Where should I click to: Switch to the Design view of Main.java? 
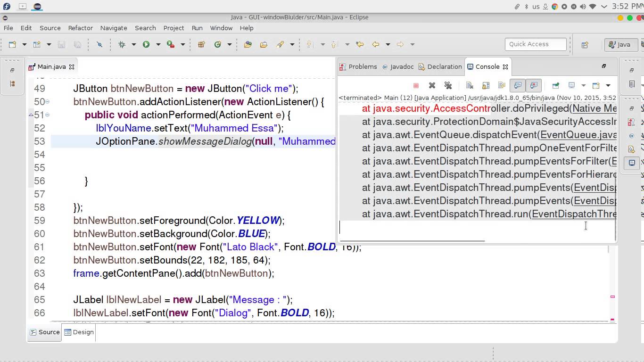point(83,332)
